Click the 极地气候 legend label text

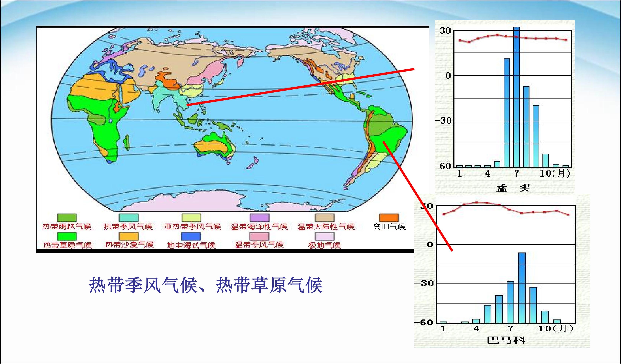coord(325,245)
